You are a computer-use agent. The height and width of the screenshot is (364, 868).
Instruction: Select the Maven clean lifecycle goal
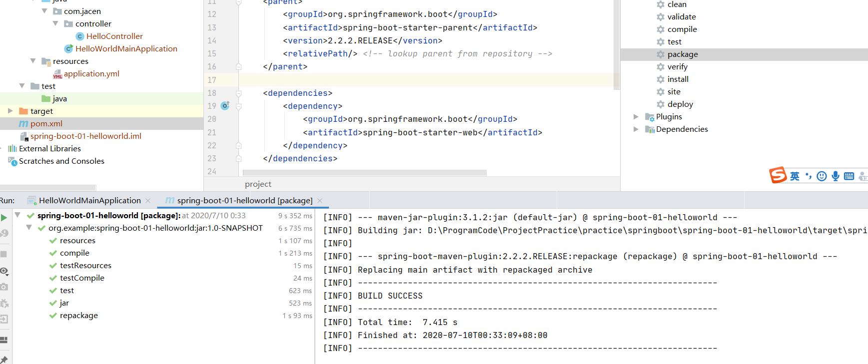click(677, 4)
